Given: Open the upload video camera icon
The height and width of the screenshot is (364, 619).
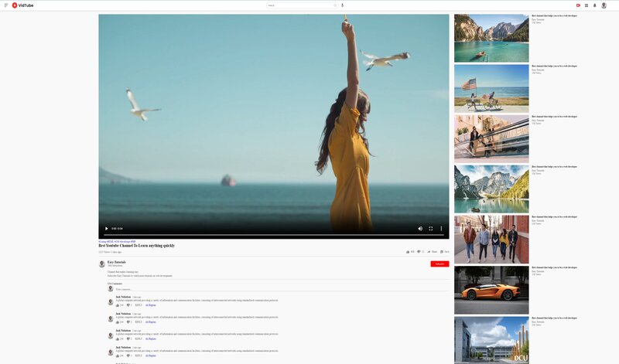Looking at the screenshot, I should pyautogui.click(x=578, y=5).
